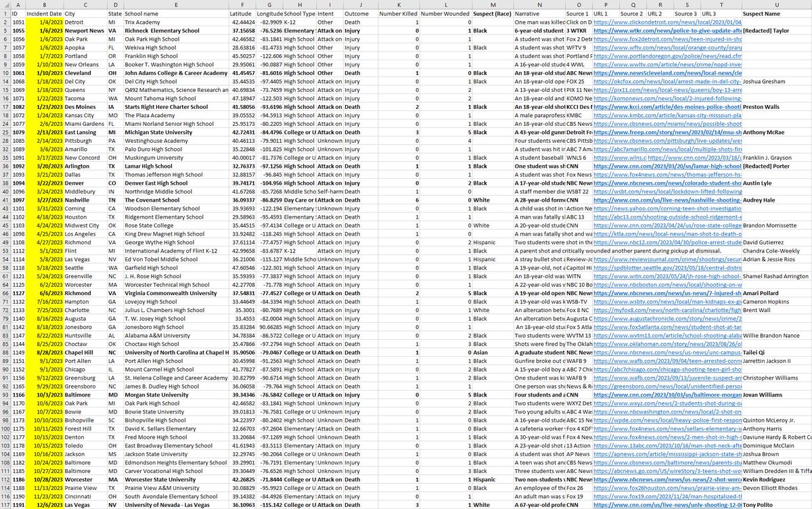Select the 'The Covenant School' cell
The width and height of the screenshot is (812, 509).
(176, 200)
